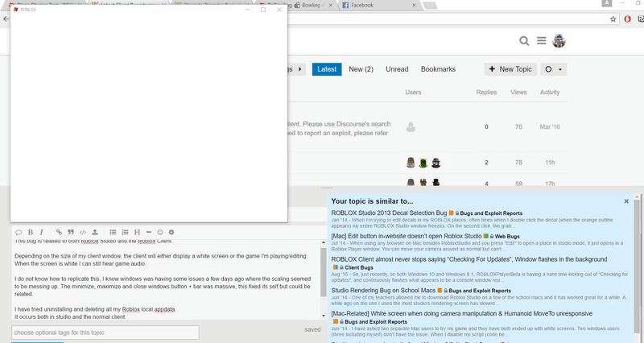Insert a horizontal rule in the composer
Image resolution: width=644 pixels, height=343 pixels.
[149, 232]
